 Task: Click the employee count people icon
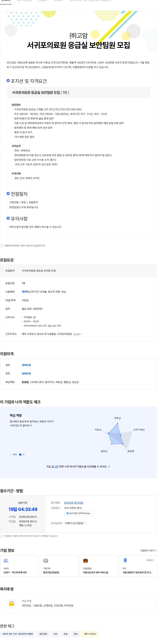tap(6, 561)
